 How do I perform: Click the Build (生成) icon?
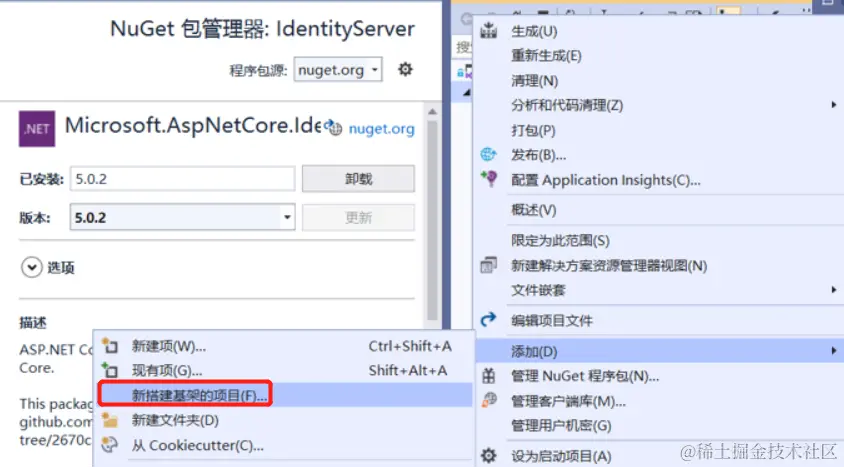(x=489, y=30)
